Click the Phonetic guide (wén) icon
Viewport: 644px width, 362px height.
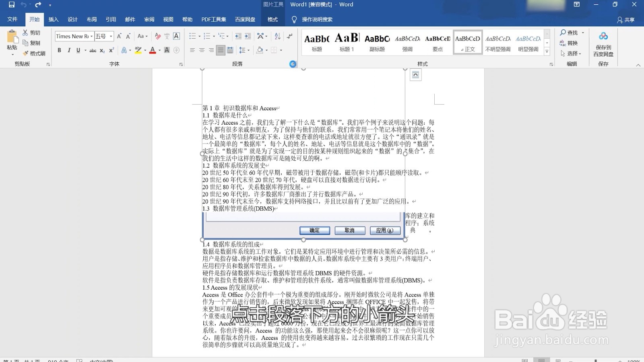[167, 36]
